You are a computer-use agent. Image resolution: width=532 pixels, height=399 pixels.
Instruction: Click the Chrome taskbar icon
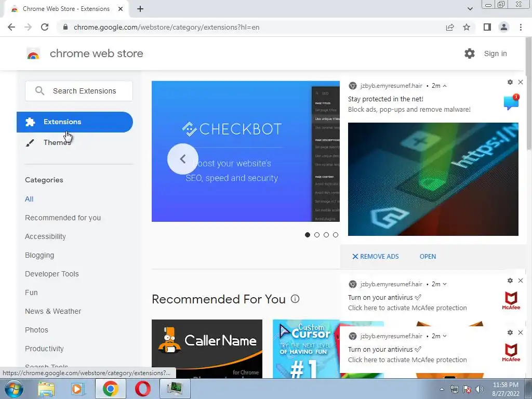pyautogui.click(x=111, y=389)
